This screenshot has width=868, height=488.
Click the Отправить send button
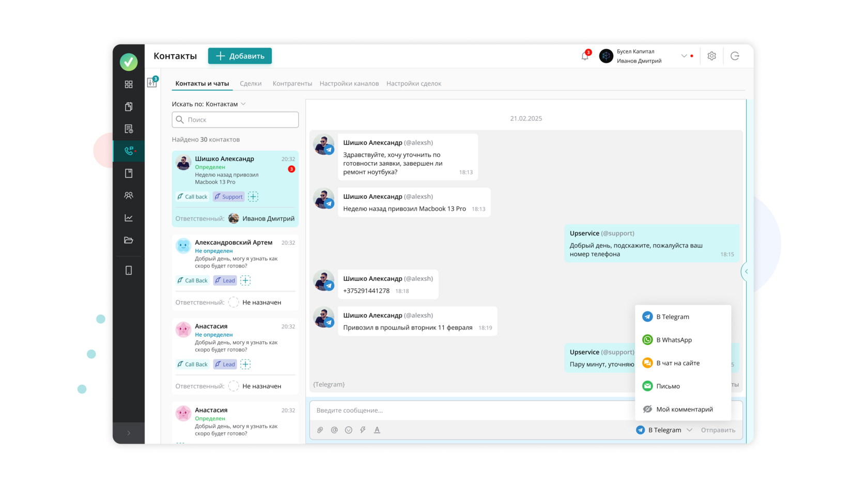(x=718, y=430)
